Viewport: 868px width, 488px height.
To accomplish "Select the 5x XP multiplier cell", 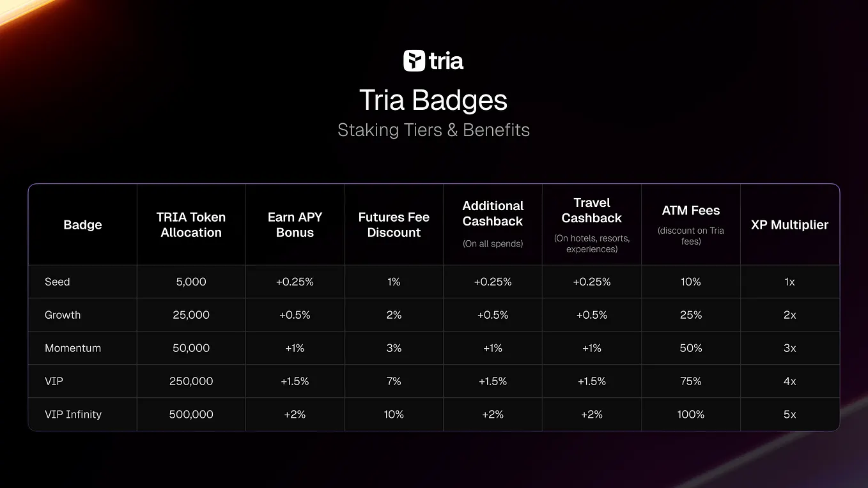I will 789,415.
